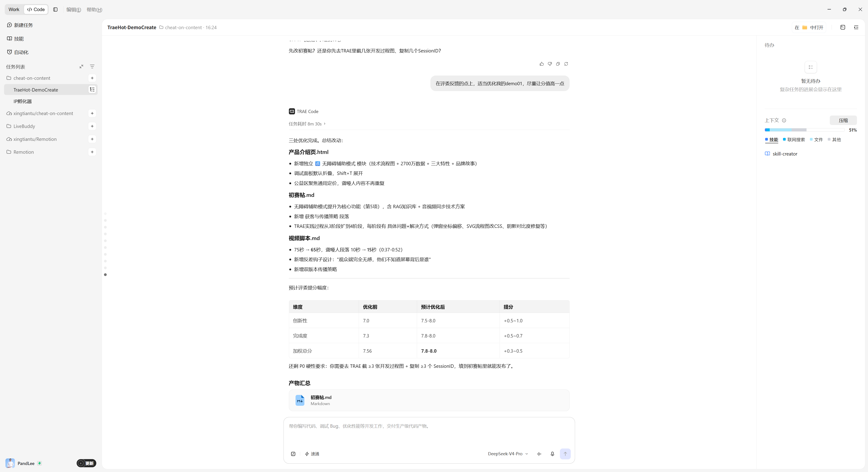Send the message with arrow button
Image resolution: width=868 pixels, height=472 pixels.
pyautogui.click(x=565, y=454)
